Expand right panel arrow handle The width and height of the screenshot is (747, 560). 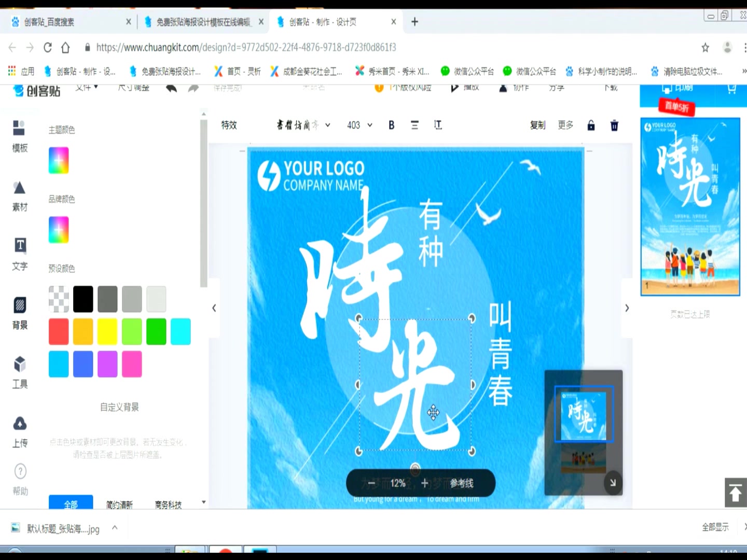click(627, 308)
